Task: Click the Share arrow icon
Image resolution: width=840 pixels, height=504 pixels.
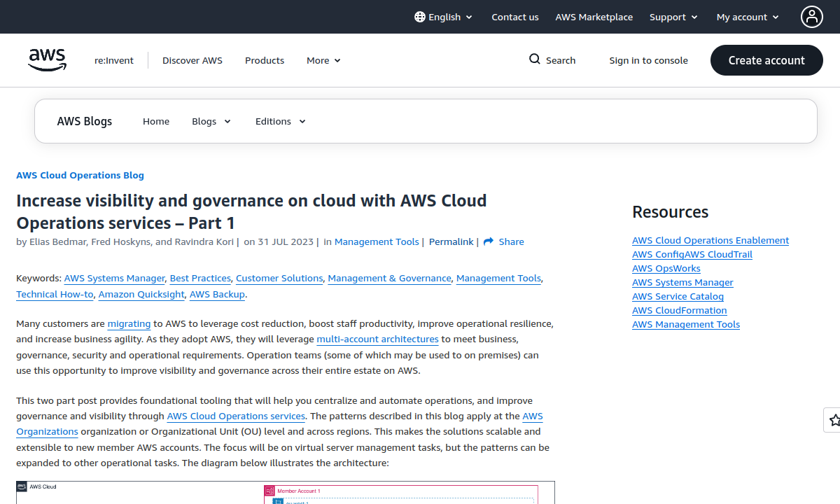Action: pos(489,241)
